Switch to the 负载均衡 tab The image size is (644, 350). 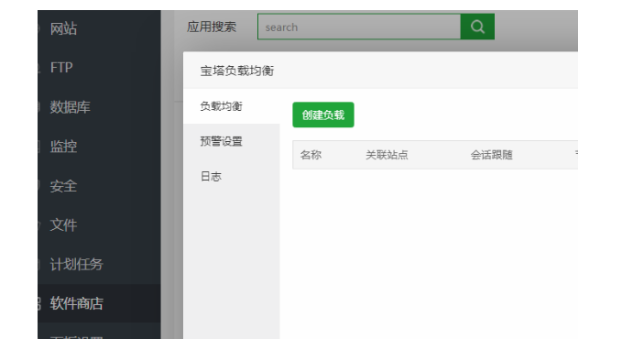[x=221, y=106]
